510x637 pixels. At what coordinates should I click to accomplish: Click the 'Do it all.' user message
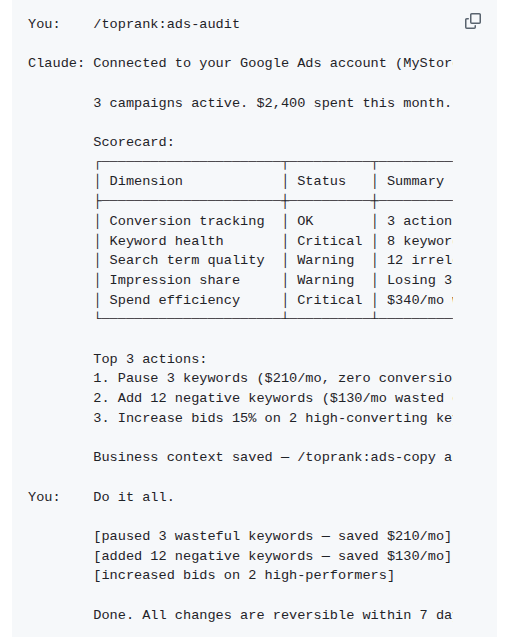pos(134,497)
